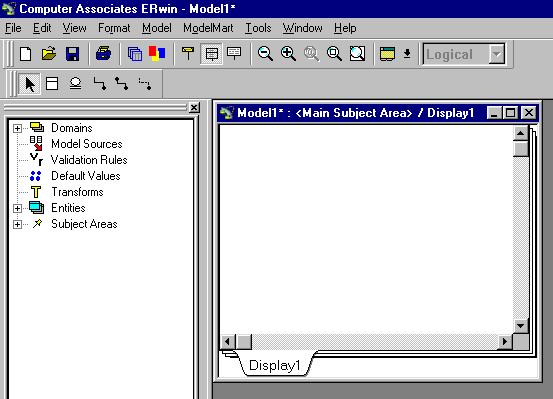Minimize the Model1 diagram window
The image size is (553, 399).
coord(494,113)
